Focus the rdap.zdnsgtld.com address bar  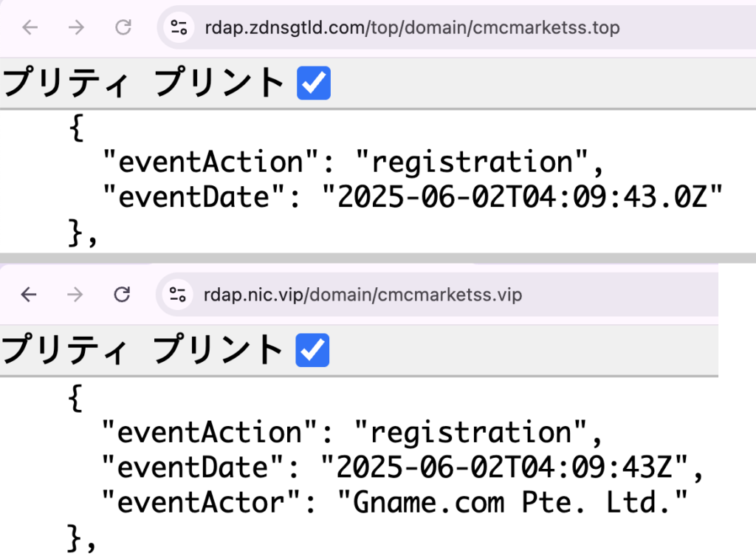[456, 27]
